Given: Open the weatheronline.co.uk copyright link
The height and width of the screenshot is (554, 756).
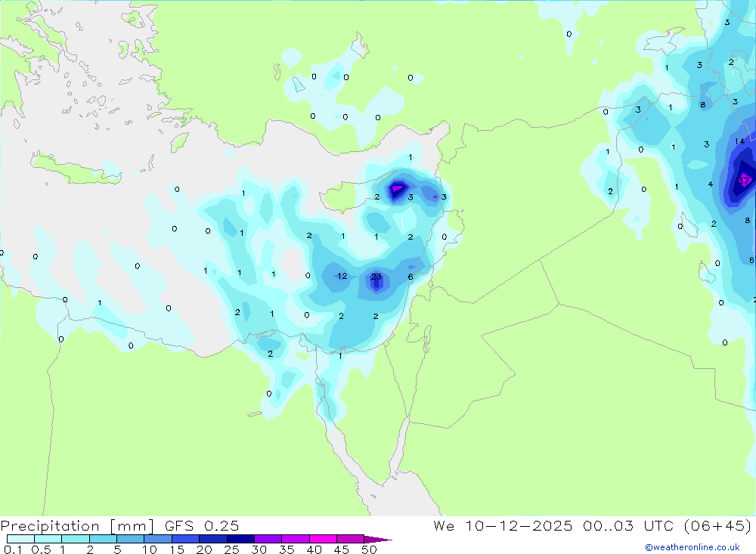Looking at the screenshot, I should [692, 547].
